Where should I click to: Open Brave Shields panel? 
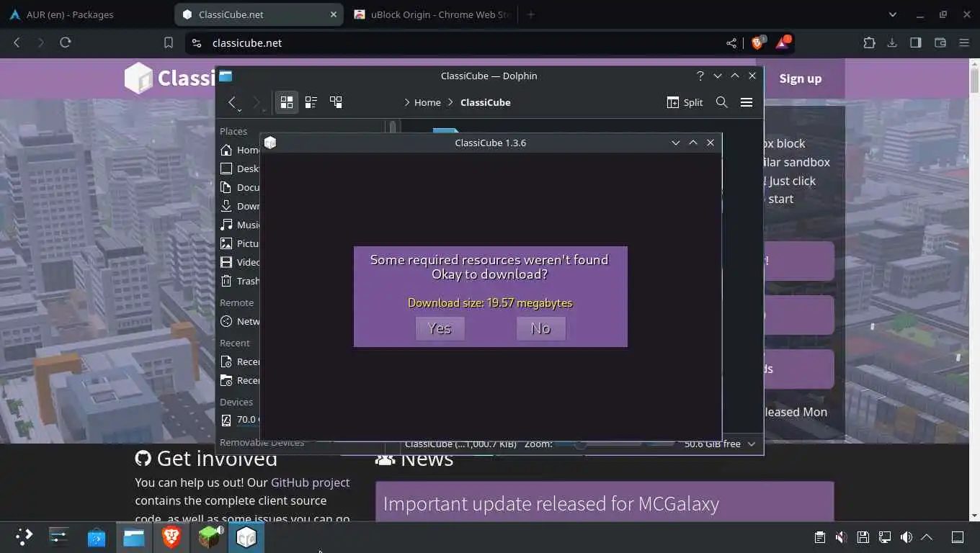coord(758,42)
